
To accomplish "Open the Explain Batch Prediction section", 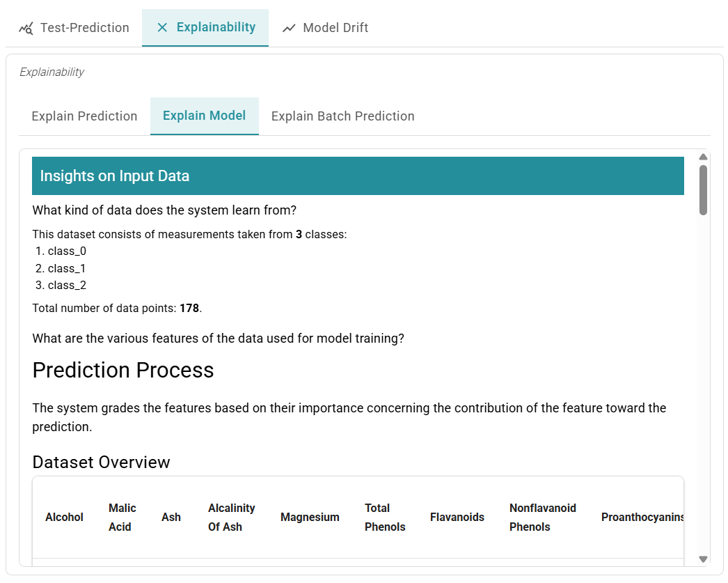I will click(342, 116).
